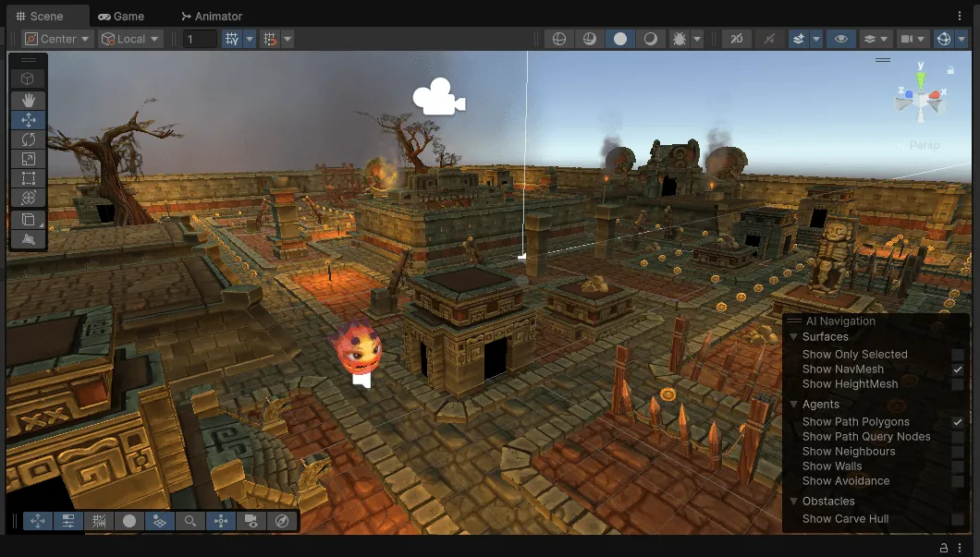This screenshot has height=557, width=980.
Task: Enable the Show Only Selected checkbox
Action: (958, 355)
